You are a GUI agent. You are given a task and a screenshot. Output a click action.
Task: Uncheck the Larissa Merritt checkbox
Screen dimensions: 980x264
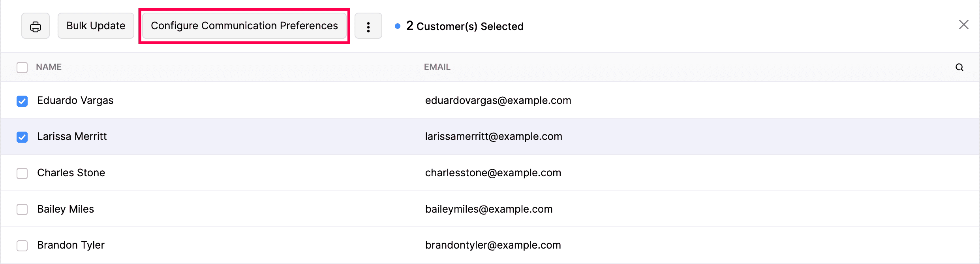[x=22, y=137]
